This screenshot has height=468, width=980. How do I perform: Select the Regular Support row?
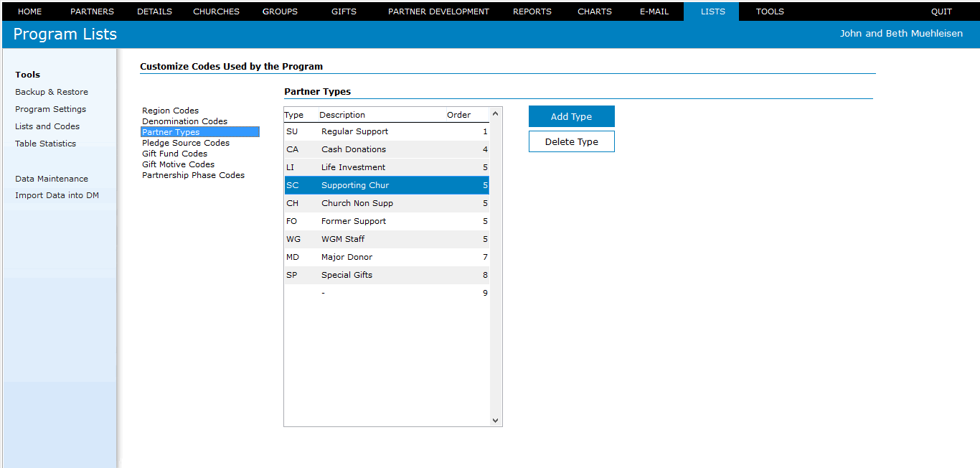pos(387,131)
